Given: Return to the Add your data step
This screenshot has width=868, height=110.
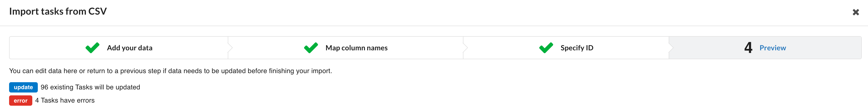Looking at the screenshot, I should coord(129,48).
